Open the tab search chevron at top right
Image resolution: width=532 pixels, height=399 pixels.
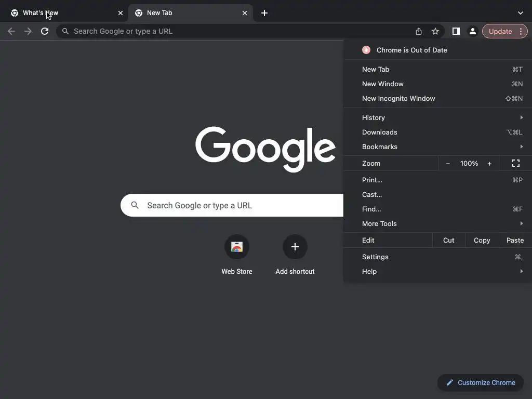coord(521,13)
